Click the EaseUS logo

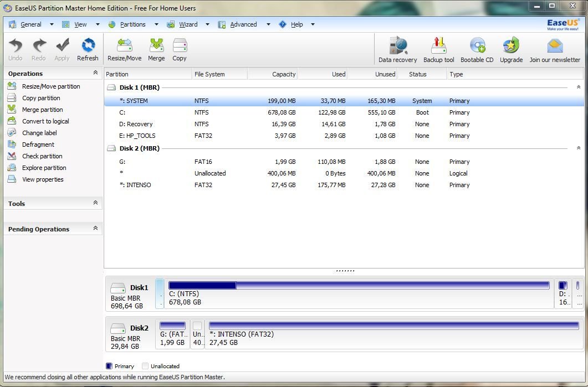coord(563,24)
